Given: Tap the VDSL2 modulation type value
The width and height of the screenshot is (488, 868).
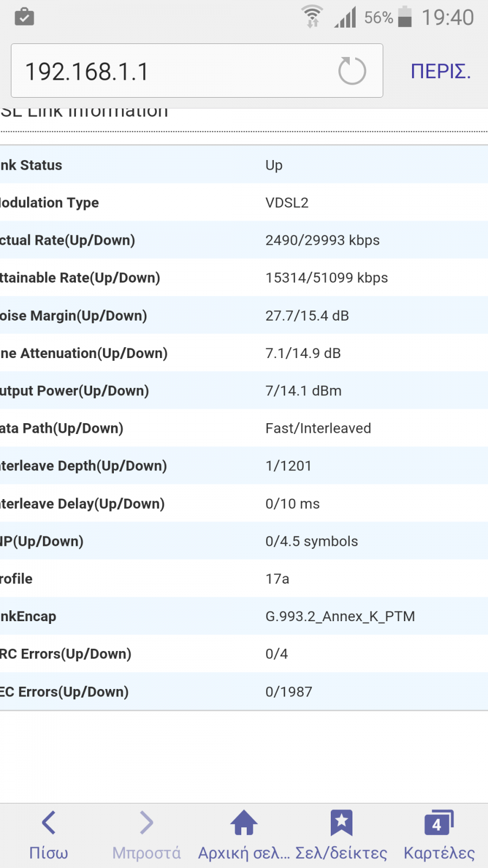Looking at the screenshot, I should 287,203.
